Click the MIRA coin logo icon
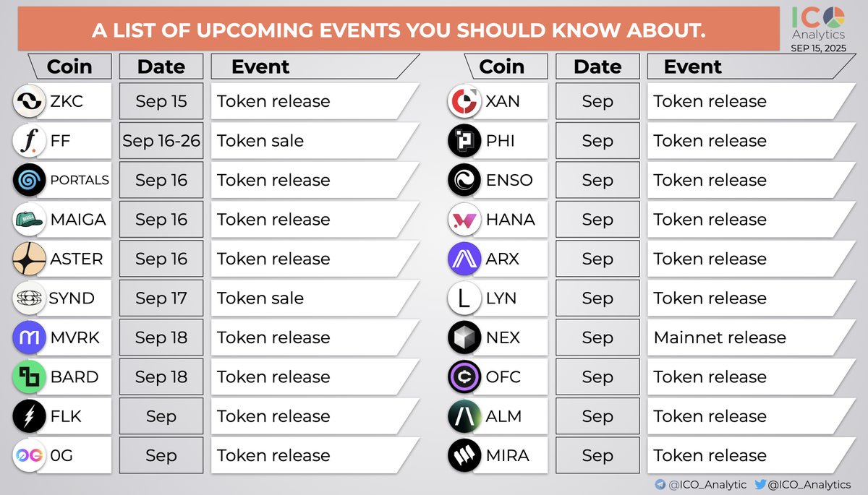Image resolution: width=868 pixels, height=495 pixels. click(x=464, y=455)
